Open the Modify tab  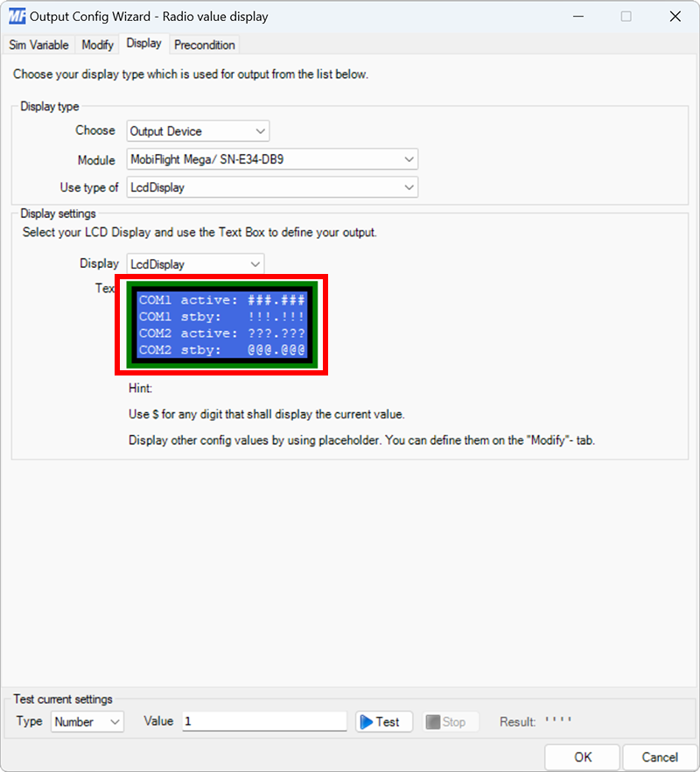96,45
